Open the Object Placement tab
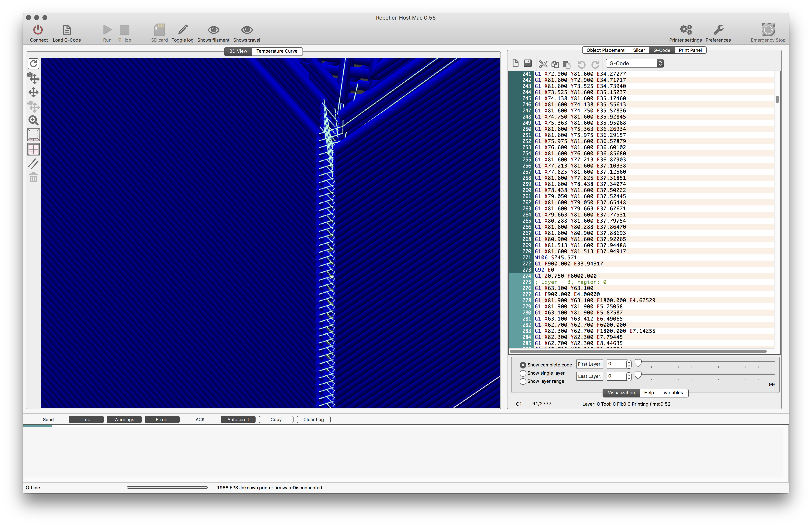The width and height of the screenshot is (812, 526). tap(605, 50)
